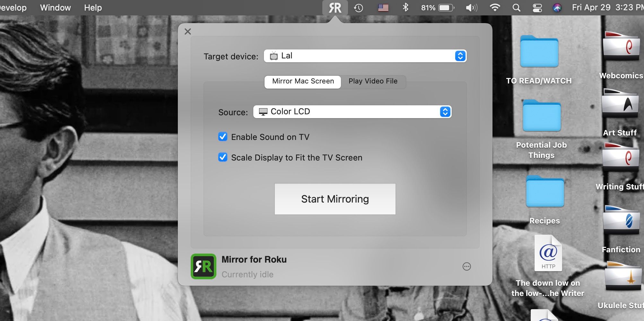
Task: Check the battery percentage indicator
Action: tap(437, 7)
